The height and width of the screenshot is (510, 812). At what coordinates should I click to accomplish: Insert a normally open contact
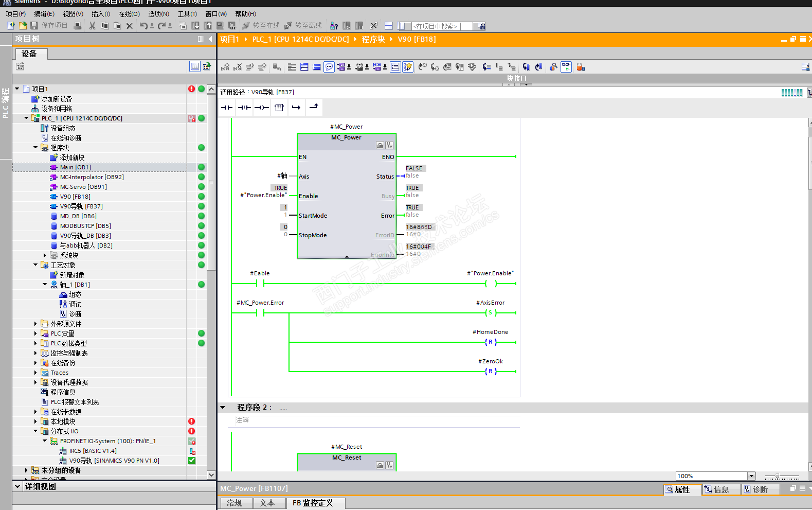[x=226, y=108]
